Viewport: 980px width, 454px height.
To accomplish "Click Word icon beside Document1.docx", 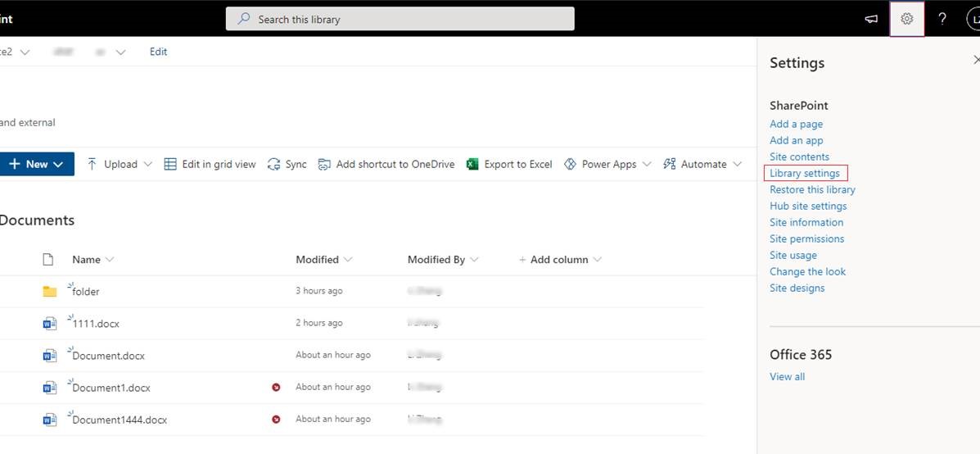I will pos(50,388).
